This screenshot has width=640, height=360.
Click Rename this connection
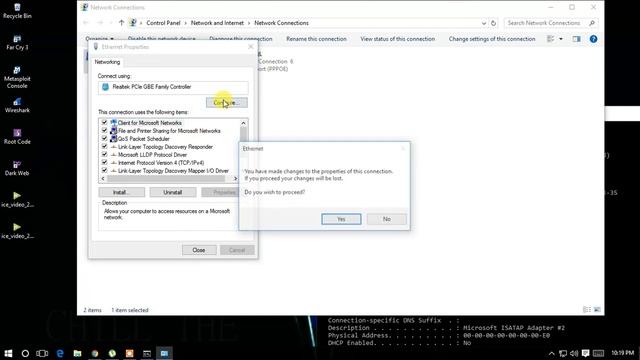click(x=316, y=39)
